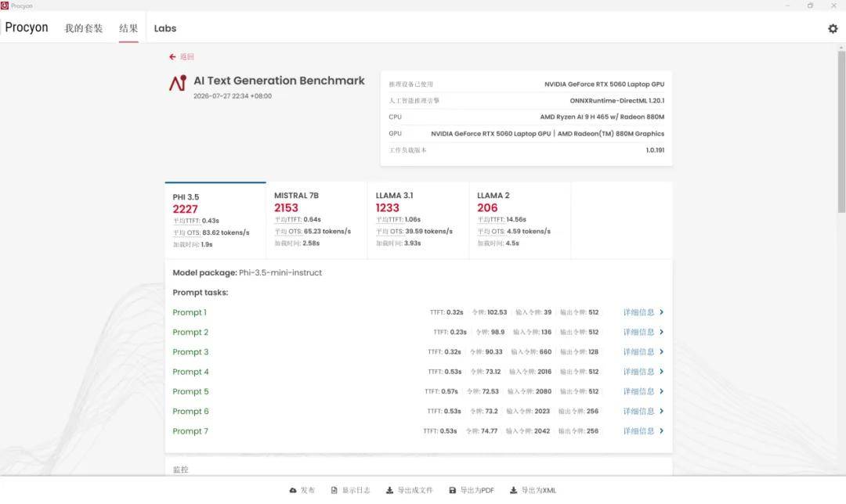The width and height of the screenshot is (846, 504).
Task: Click the LLAMA 2 score 206
Action: (x=487, y=208)
